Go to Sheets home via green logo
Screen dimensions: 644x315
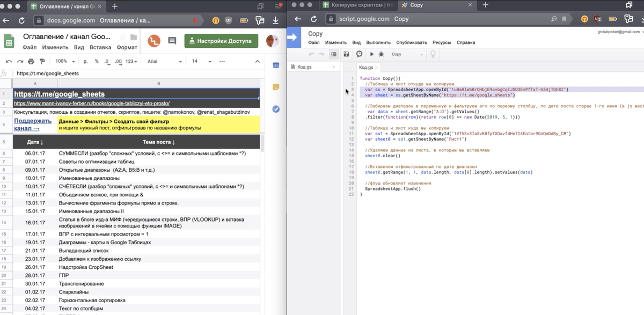(x=9, y=41)
